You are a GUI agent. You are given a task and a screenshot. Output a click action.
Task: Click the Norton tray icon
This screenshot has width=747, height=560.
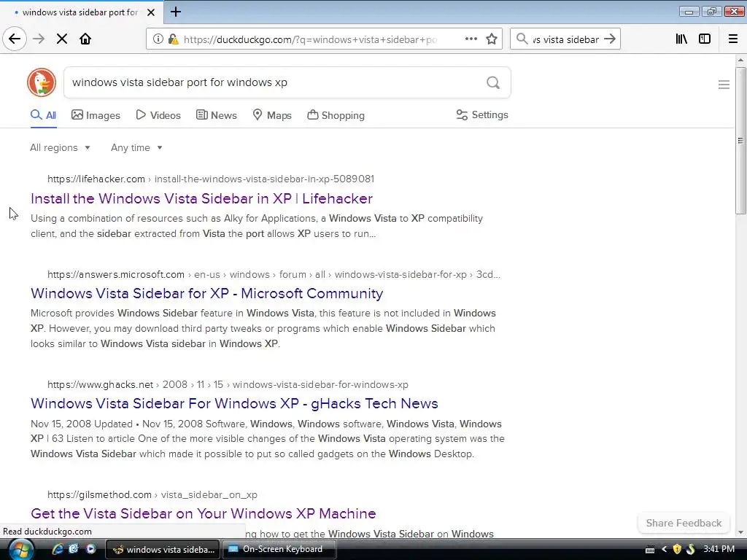pos(690,550)
